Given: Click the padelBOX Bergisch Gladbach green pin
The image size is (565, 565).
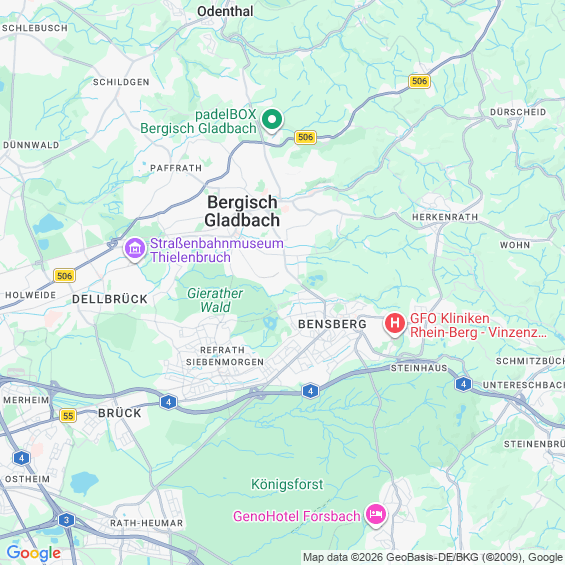Looking at the screenshot, I should (x=272, y=121).
